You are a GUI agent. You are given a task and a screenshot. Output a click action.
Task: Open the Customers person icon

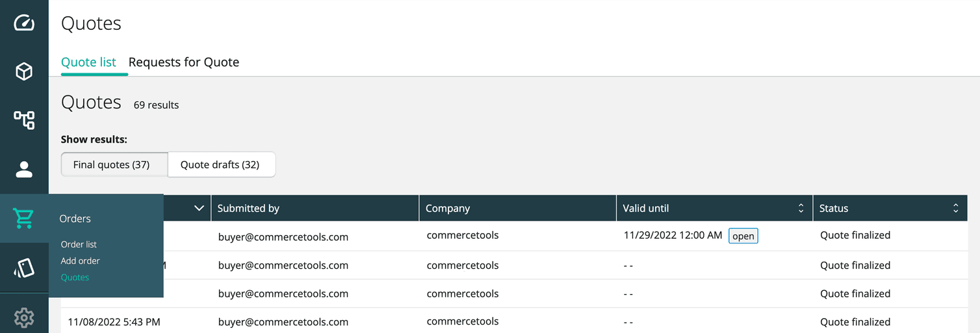pos(24,169)
